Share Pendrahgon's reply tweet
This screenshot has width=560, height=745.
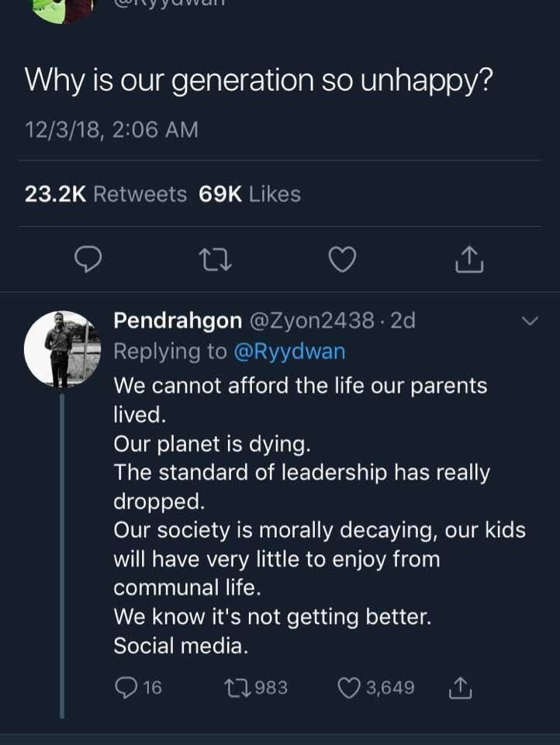(460, 688)
